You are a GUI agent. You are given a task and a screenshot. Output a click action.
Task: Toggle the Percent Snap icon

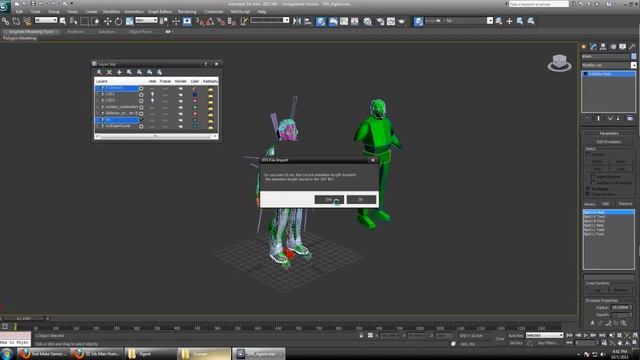pyautogui.click(x=221, y=21)
